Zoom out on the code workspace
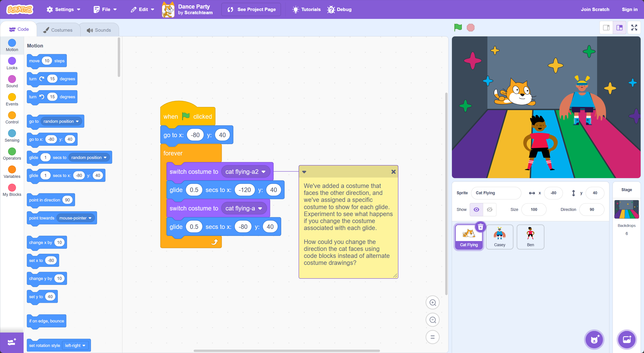 432,320
